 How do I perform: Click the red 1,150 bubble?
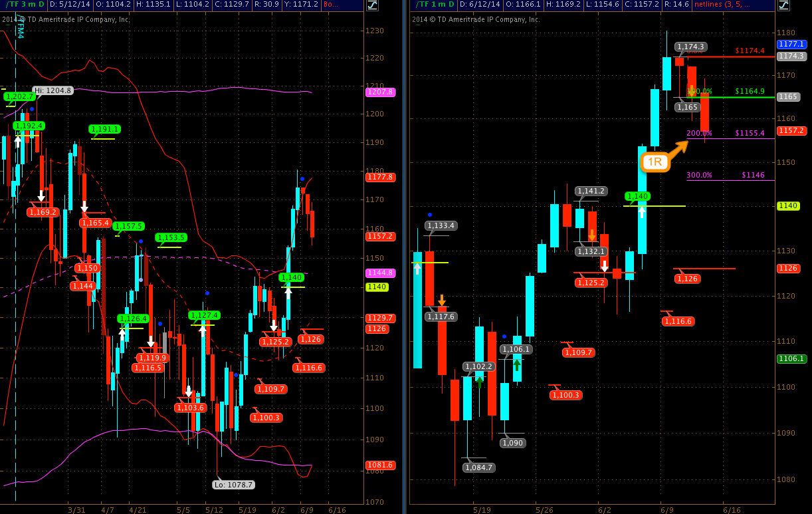[87, 268]
